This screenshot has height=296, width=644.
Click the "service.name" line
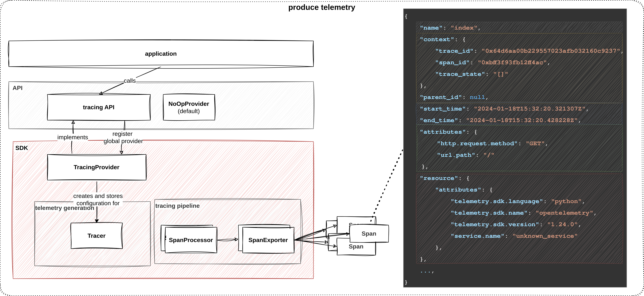coord(514,236)
